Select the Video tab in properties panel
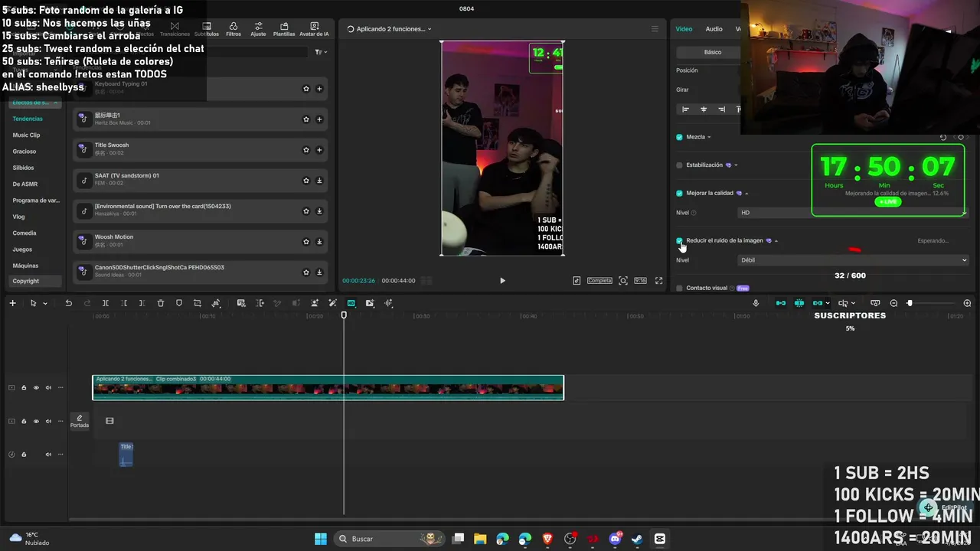The width and height of the screenshot is (980, 551). [x=684, y=29]
